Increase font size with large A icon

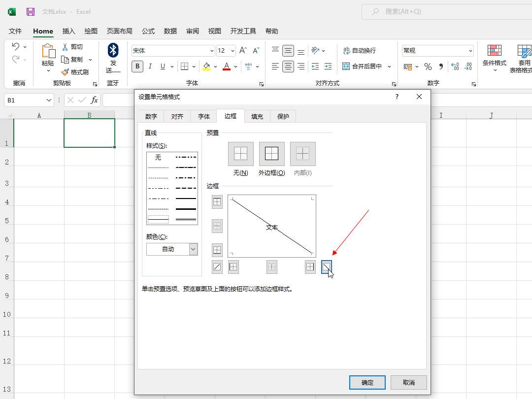coord(243,51)
